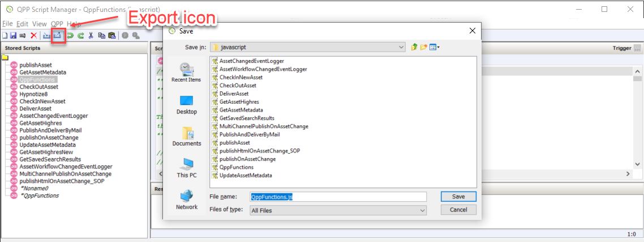Click the green Undo arrow icon

(71, 36)
